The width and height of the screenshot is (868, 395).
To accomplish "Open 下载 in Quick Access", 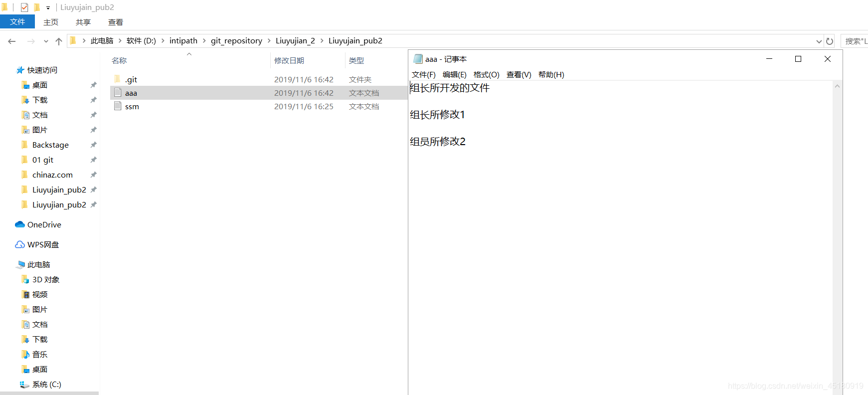I will coord(40,100).
